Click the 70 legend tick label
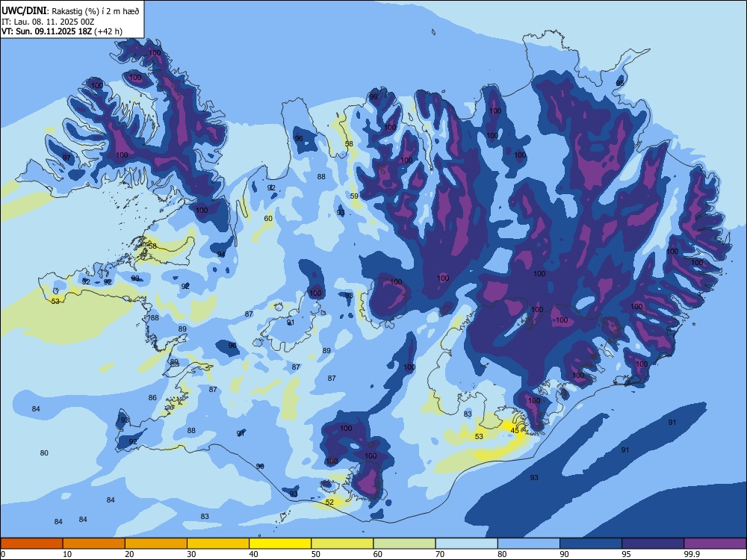 pos(440,554)
